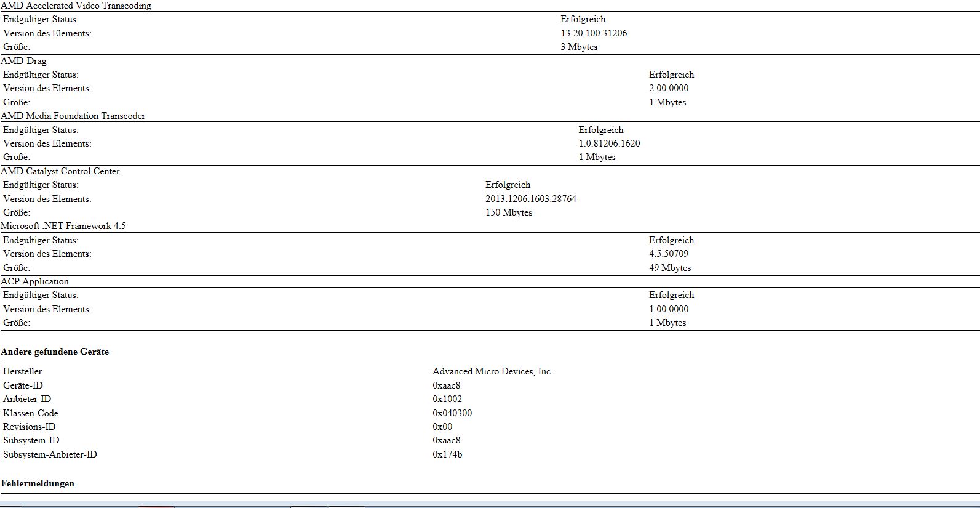
Task: Click the 49 Mbytes size value
Action: pos(670,268)
